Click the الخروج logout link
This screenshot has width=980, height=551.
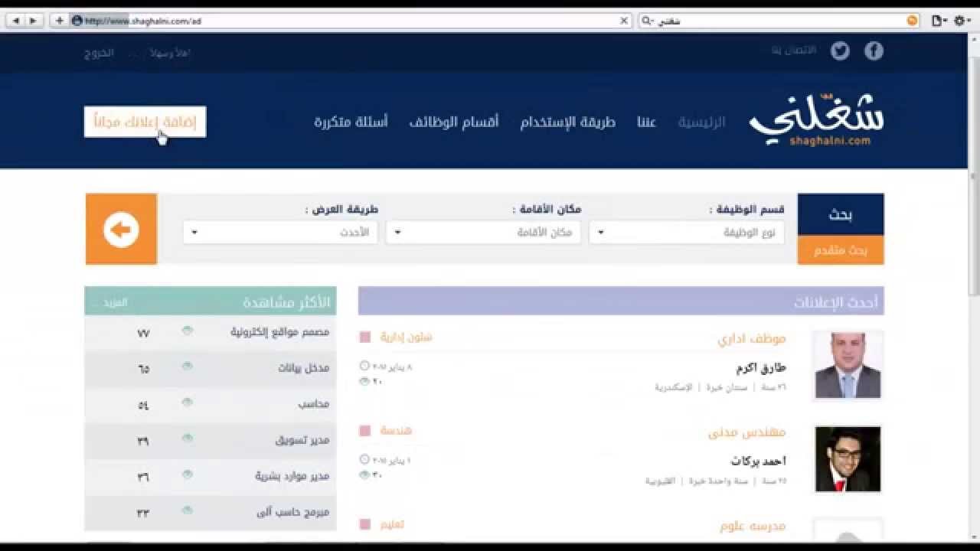(100, 53)
